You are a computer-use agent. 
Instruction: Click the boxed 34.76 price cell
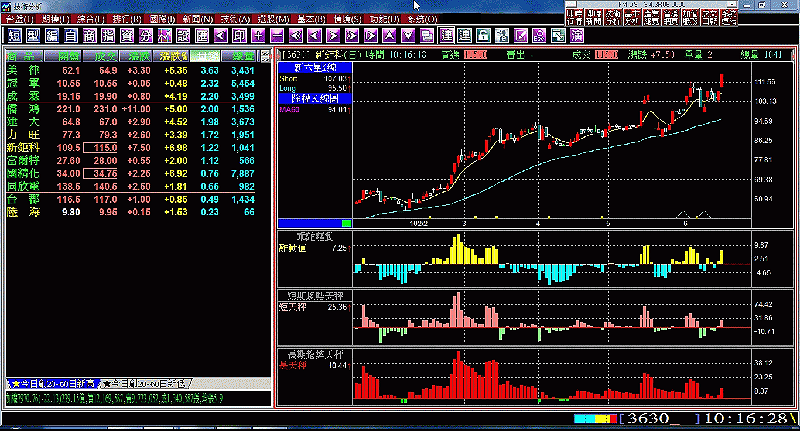[x=101, y=173]
